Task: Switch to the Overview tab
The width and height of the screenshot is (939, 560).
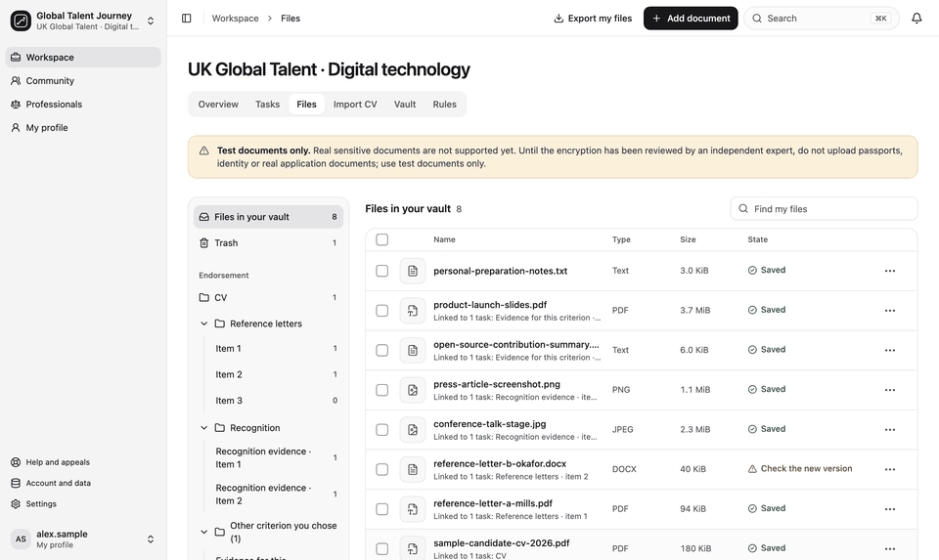Action: coord(218,105)
